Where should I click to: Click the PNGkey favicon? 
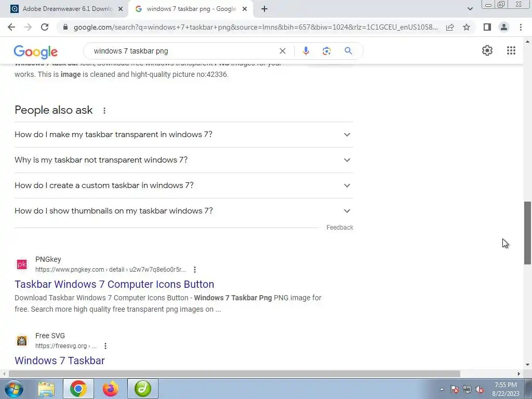click(x=22, y=264)
